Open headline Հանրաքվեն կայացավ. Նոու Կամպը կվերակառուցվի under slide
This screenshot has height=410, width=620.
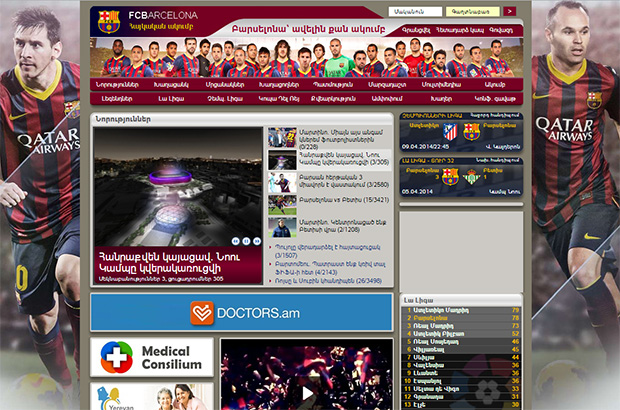[169, 263]
